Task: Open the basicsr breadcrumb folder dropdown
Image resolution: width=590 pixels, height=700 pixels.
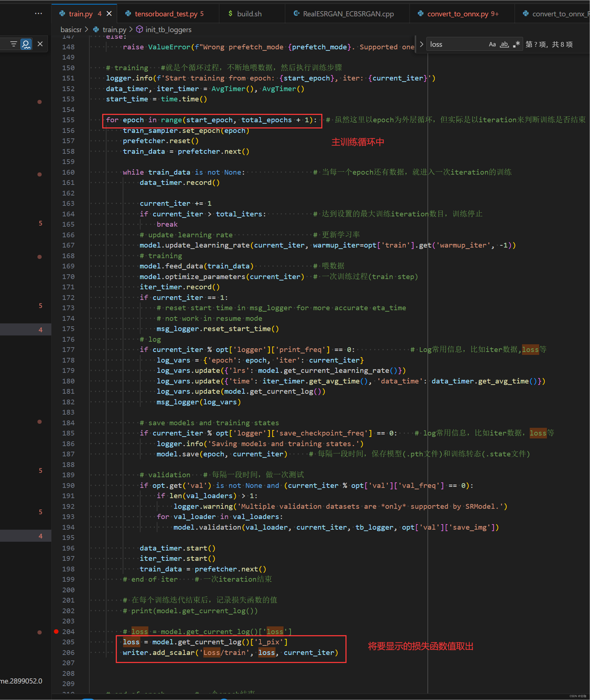Action: [71, 30]
